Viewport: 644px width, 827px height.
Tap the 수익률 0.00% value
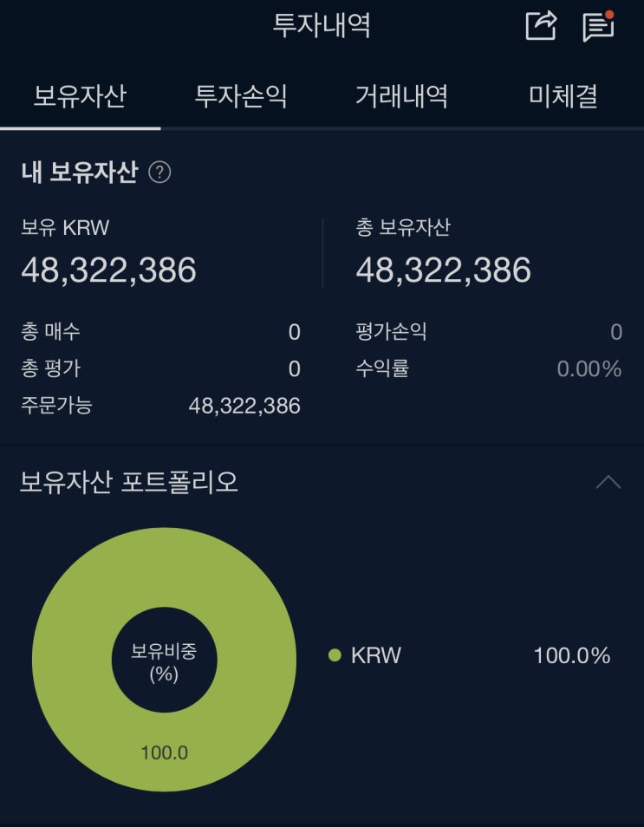click(x=589, y=369)
